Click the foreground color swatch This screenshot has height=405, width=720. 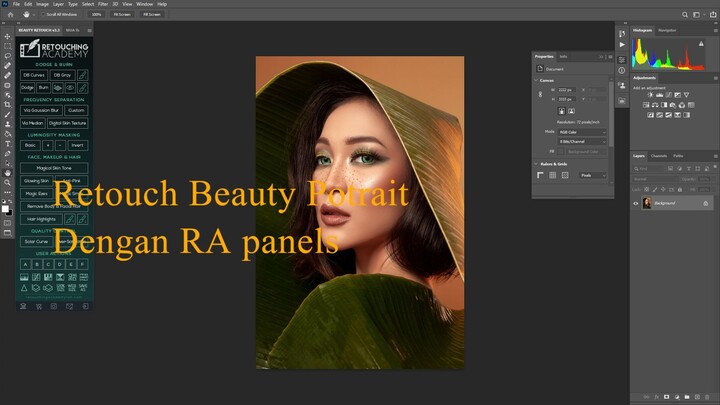click(5, 209)
